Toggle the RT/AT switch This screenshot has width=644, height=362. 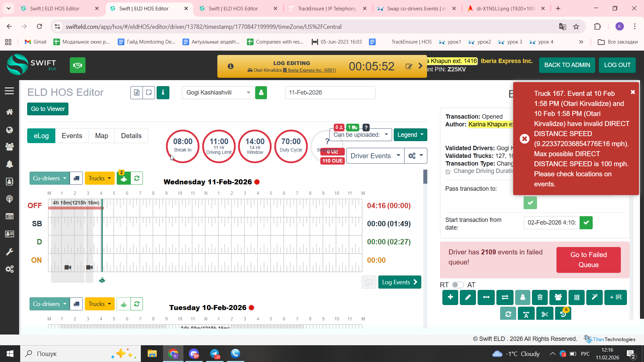[x=458, y=285]
